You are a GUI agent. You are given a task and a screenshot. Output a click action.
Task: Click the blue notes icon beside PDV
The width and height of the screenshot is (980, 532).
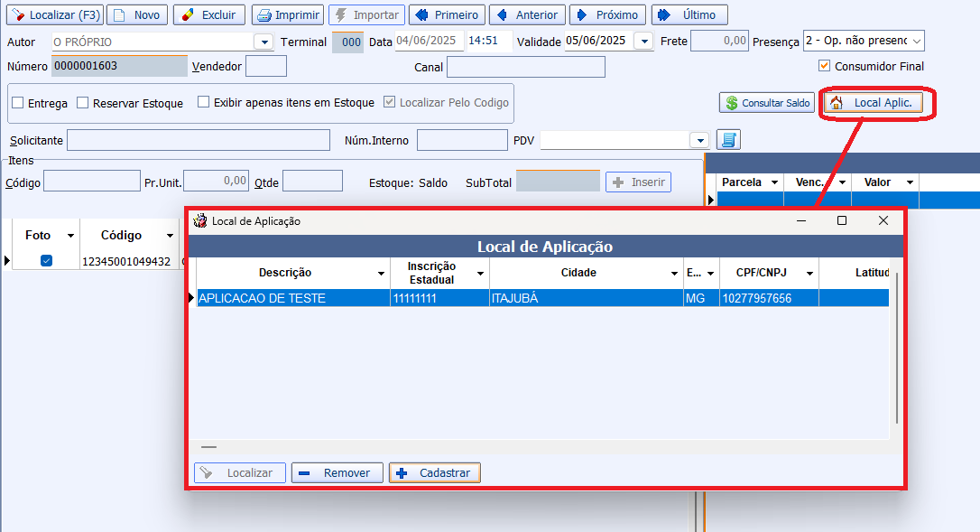[x=728, y=140]
